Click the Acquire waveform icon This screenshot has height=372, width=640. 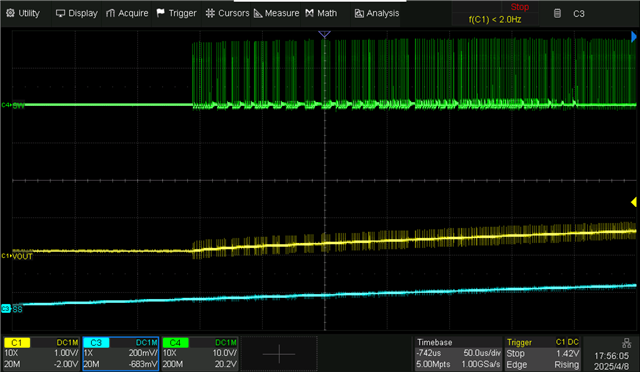click(110, 13)
